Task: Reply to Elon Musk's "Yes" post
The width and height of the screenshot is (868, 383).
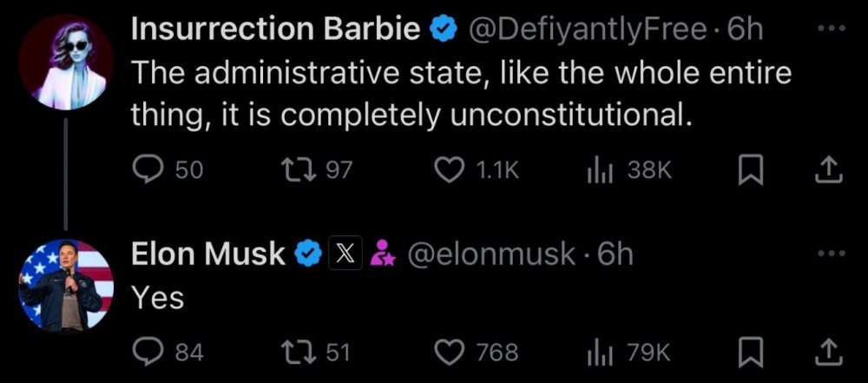Action: (x=145, y=352)
